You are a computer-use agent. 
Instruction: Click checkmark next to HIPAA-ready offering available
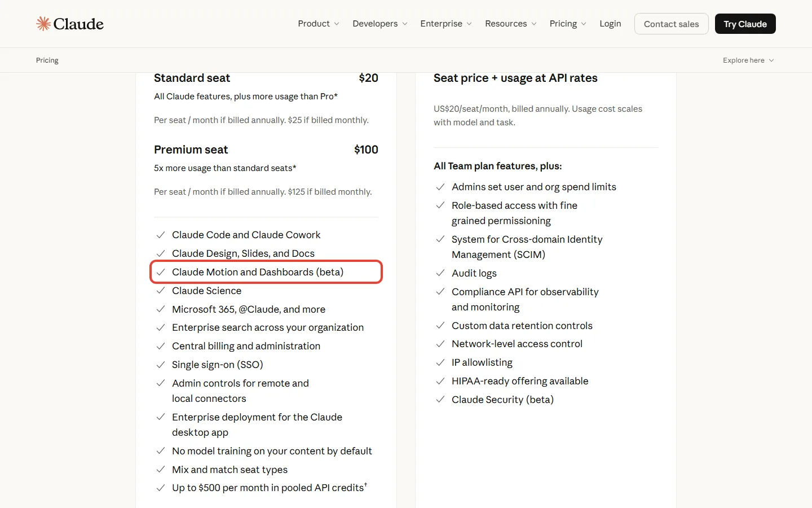pos(440,381)
